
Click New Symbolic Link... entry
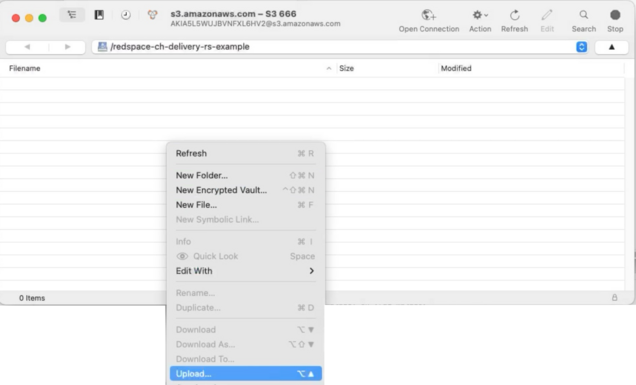point(245,219)
